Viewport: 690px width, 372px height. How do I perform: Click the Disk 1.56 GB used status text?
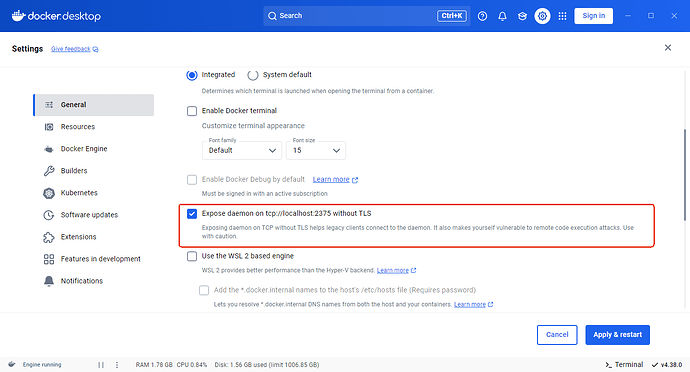[267, 365]
